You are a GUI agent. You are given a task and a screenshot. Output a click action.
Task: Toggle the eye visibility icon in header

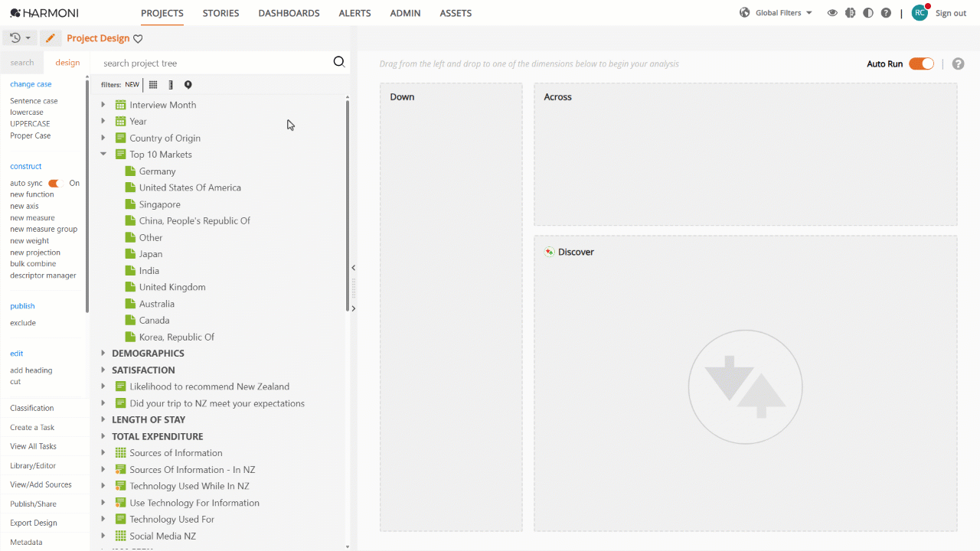pos(832,13)
